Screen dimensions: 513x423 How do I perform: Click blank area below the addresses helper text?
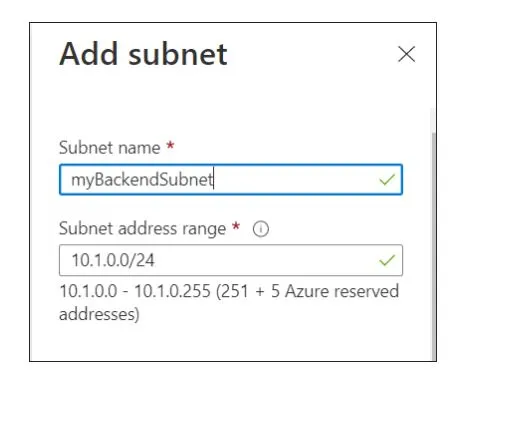pyautogui.click(x=230, y=343)
